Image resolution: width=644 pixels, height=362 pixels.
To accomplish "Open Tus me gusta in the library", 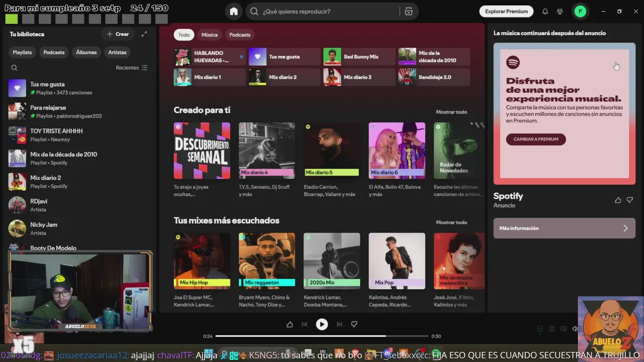I will pos(78,88).
